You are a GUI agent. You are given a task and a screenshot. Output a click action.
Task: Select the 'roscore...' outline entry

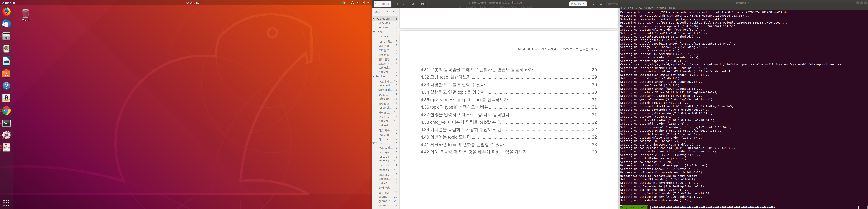point(384,36)
